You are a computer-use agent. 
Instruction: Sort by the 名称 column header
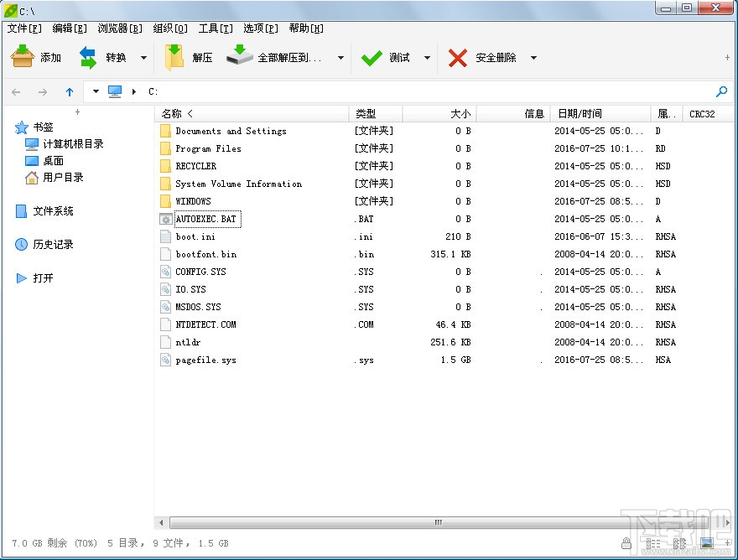click(252, 113)
